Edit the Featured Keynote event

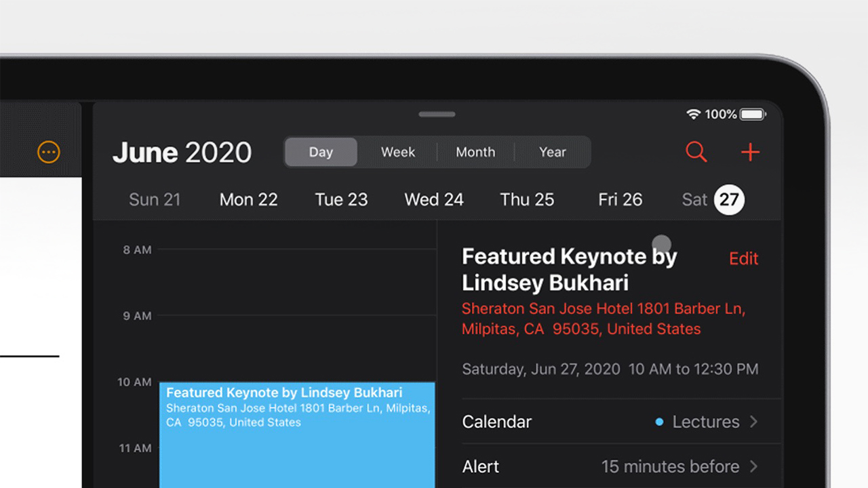743,258
